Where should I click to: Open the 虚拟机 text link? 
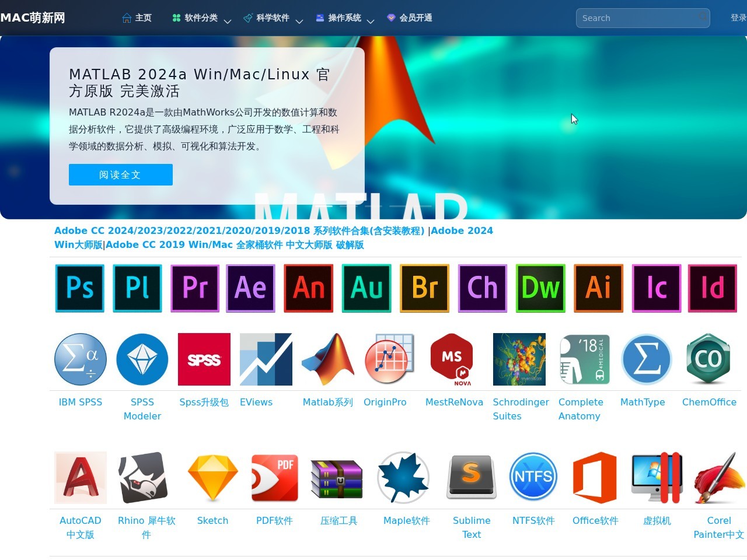657,520
